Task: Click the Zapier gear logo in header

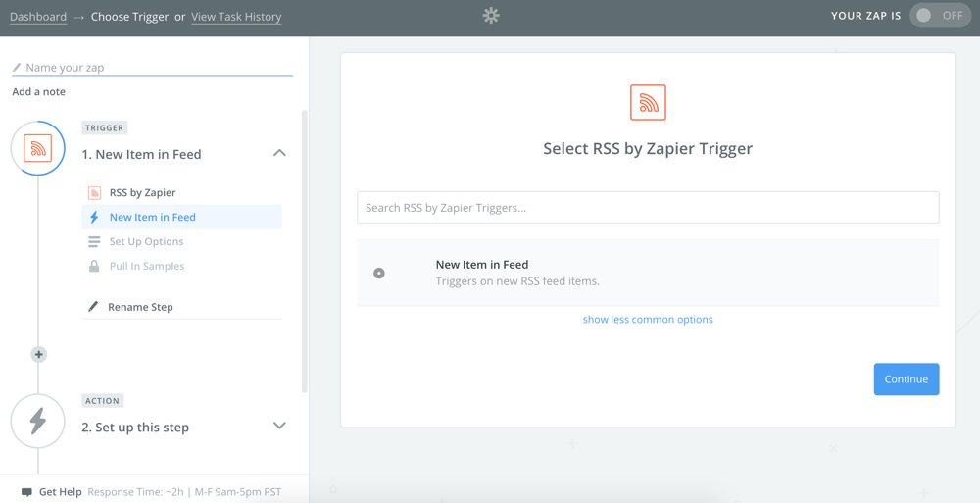Action: pyautogui.click(x=491, y=16)
